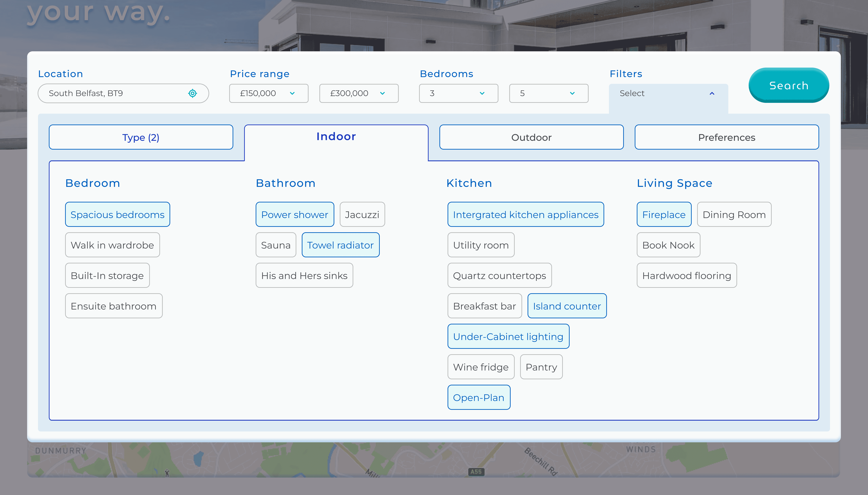Click the locate-me target icon
The width and height of the screenshot is (868, 495).
(193, 93)
